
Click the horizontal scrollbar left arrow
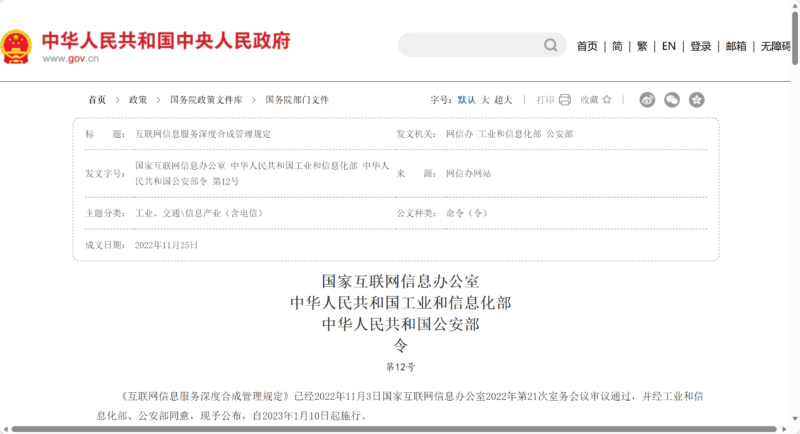tap(5, 429)
